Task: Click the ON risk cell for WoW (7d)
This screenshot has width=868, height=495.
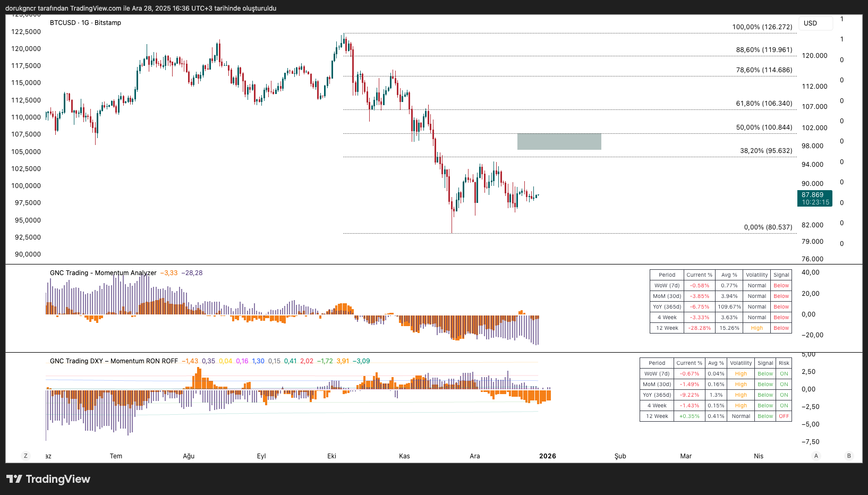Action: pos(784,374)
